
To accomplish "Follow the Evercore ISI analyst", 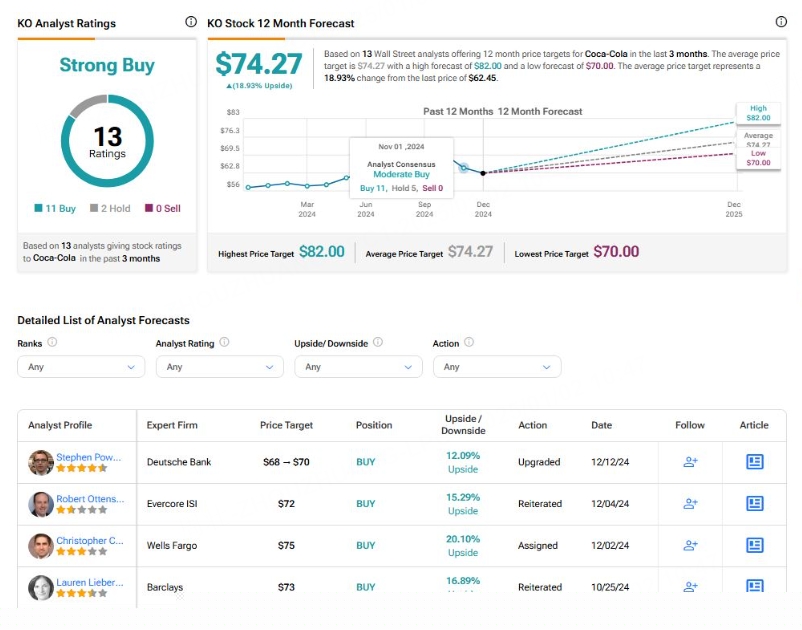I will click(x=690, y=504).
